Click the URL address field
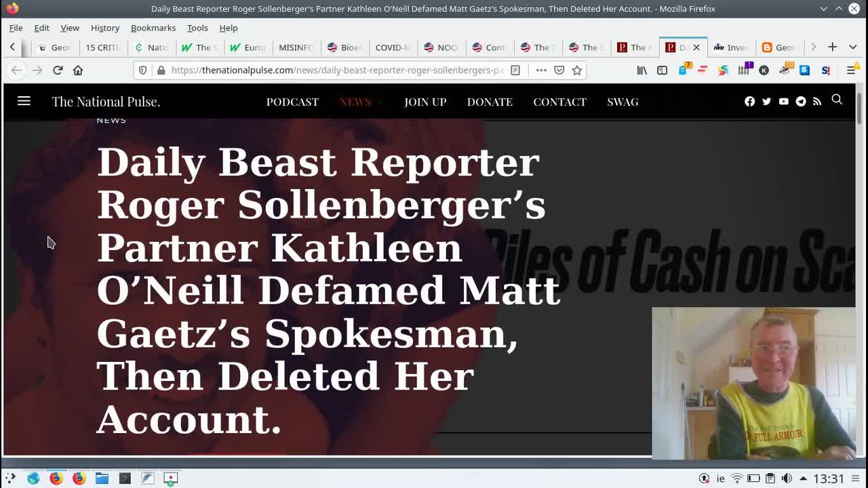The image size is (868, 488). coord(336,70)
